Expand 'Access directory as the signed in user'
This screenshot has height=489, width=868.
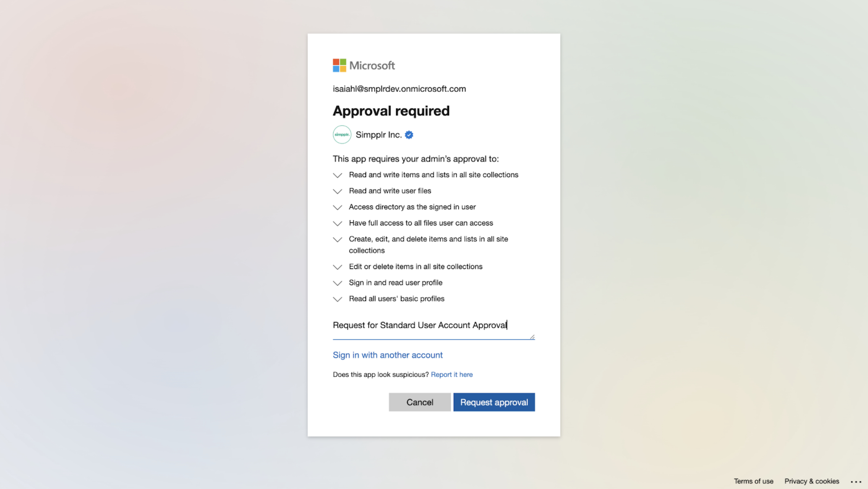coord(337,207)
